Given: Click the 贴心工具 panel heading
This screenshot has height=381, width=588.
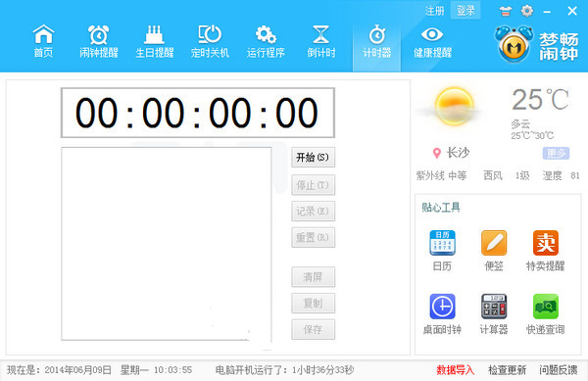Looking at the screenshot, I should click(x=441, y=208).
